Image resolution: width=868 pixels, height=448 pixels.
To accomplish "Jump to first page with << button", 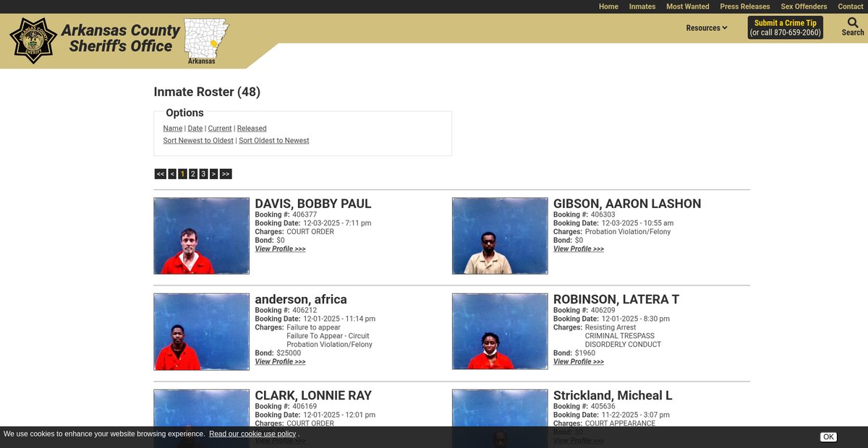I will (x=161, y=174).
